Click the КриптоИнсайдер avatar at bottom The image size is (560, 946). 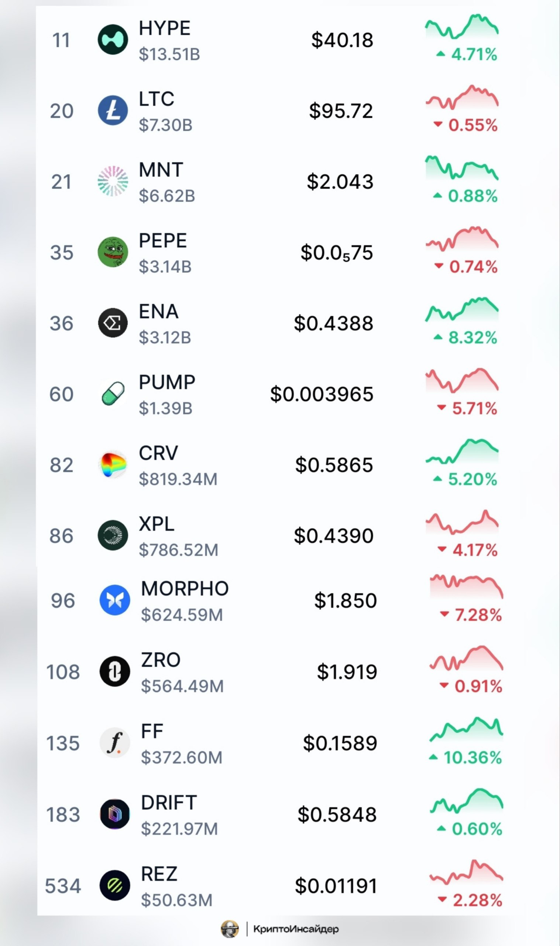pos(230,929)
